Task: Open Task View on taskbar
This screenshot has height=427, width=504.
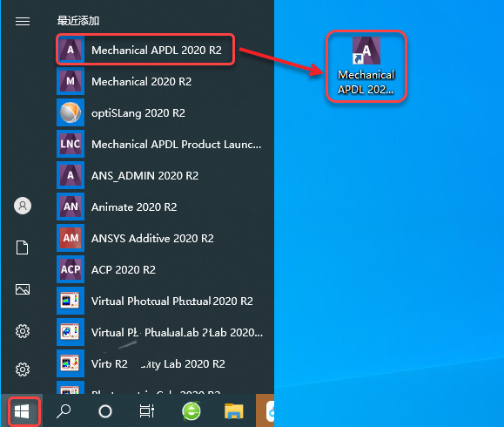Action: pyautogui.click(x=146, y=411)
